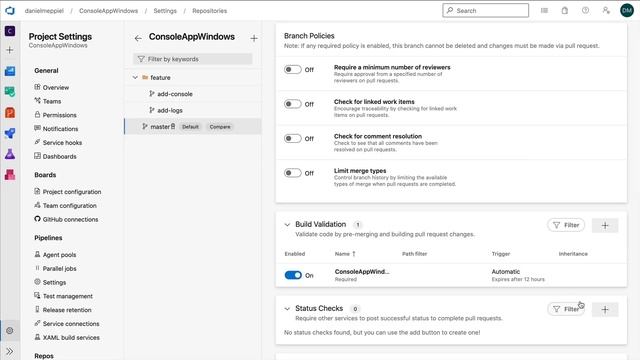The image size is (640, 360).
Task: Click the Project settings gear icon
Action: 10,331
